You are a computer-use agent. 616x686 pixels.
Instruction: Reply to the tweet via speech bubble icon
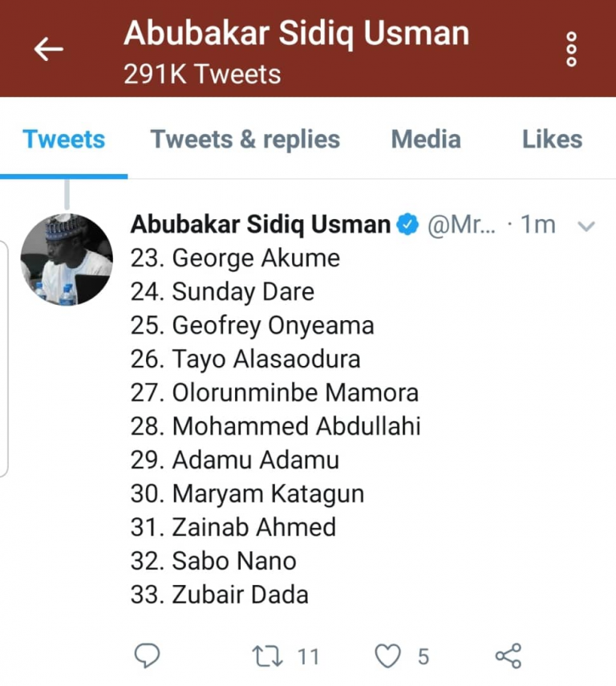pyautogui.click(x=146, y=656)
